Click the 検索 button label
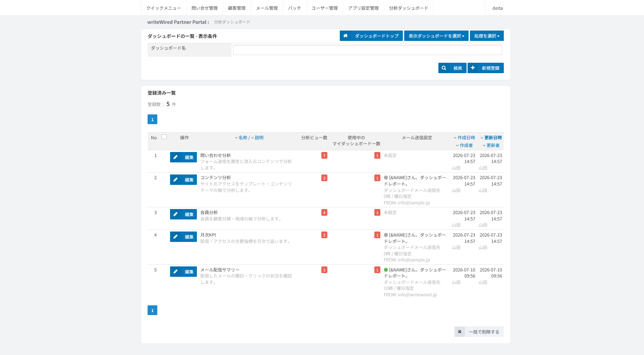Screen dimensions: 644x355 pyautogui.click(x=458, y=68)
